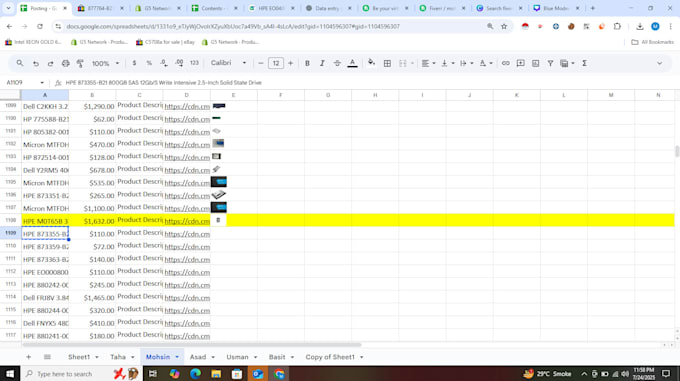Switch to the Copy of Sheet1 tab
Screen dimensions: 680x381
point(330,357)
